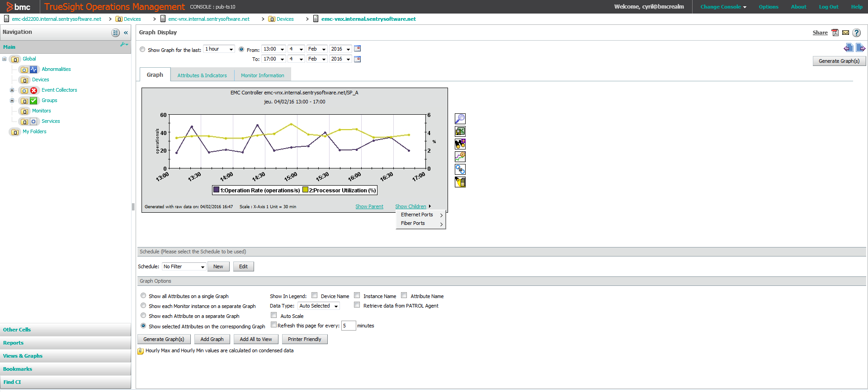Click the wrench icon in Main header
Image resolution: width=868 pixels, height=392 pixels.
124,45
